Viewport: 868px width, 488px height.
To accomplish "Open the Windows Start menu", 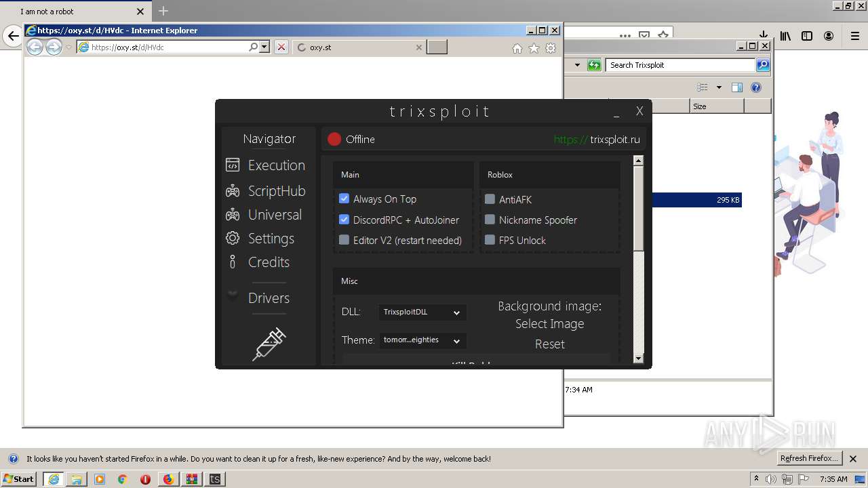I will tap(20, 479).
